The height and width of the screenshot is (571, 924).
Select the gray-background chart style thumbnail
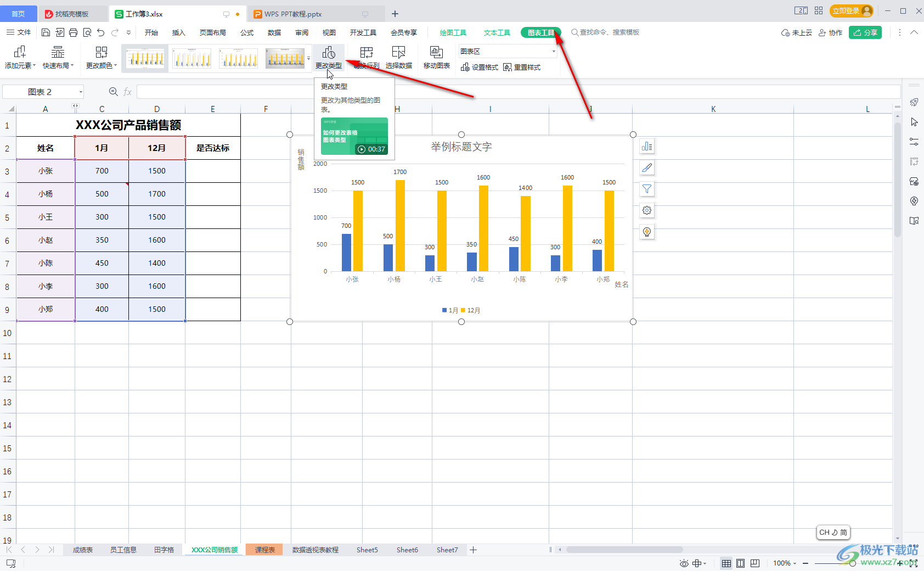285,58
